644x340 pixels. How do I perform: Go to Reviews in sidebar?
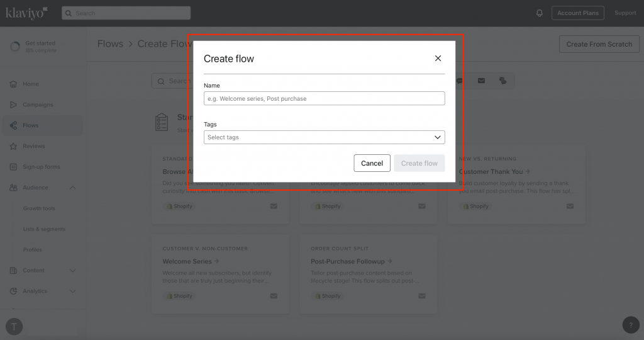pyautogui.click(x=34, y=146)
